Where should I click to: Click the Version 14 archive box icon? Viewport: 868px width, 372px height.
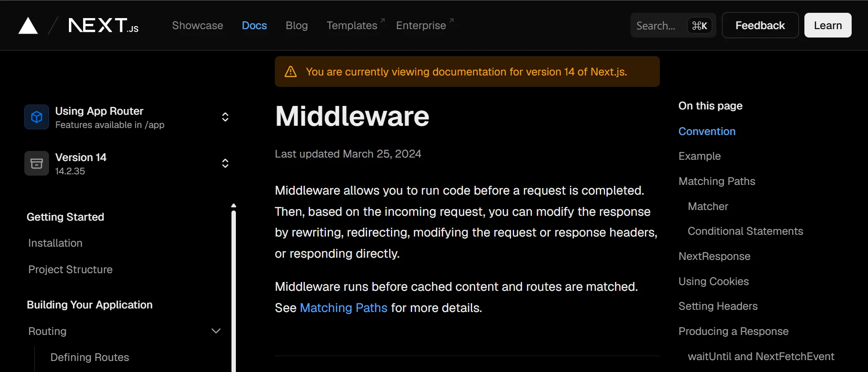click(x=37, y=163)
